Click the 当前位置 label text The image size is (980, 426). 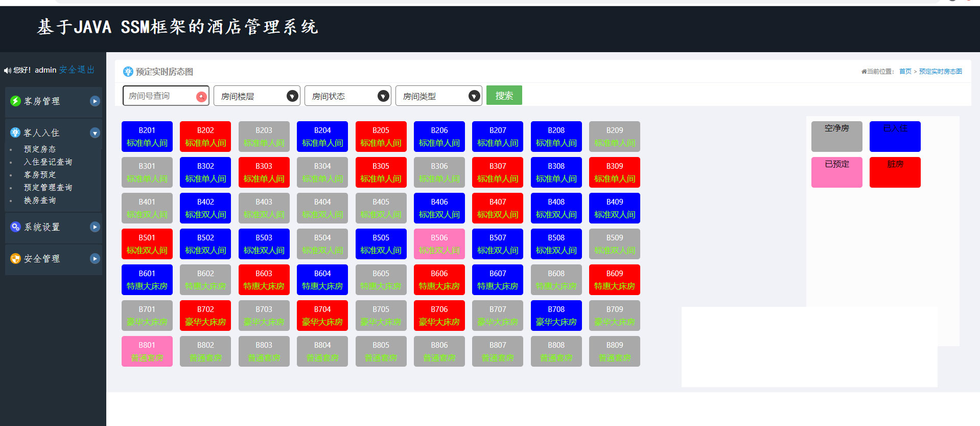pyautogui.click(x=880, y=72)
